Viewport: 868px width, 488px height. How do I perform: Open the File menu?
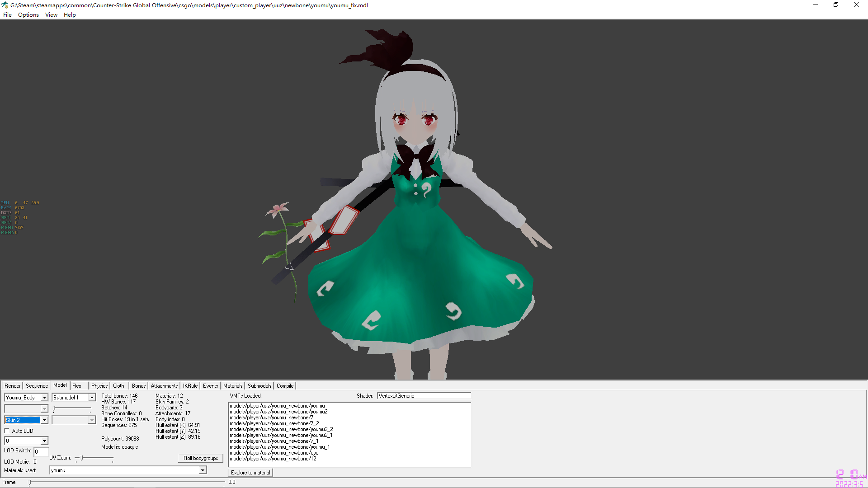(x=7, y=15)
